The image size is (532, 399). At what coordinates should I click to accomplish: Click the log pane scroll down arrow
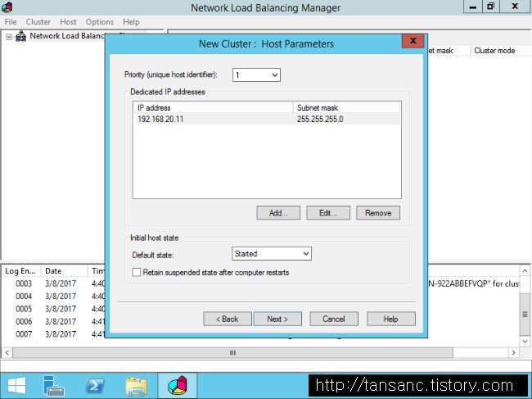pos(525,341)
